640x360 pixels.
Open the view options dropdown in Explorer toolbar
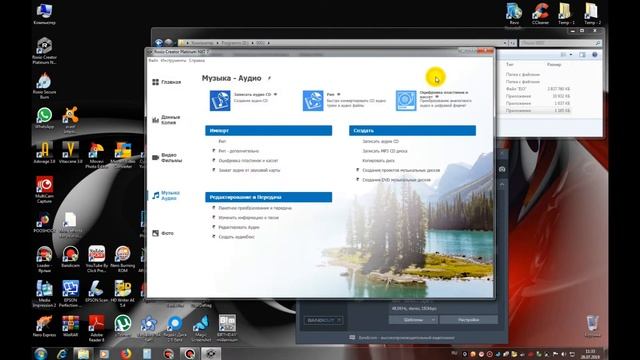[x=571, y=55]
